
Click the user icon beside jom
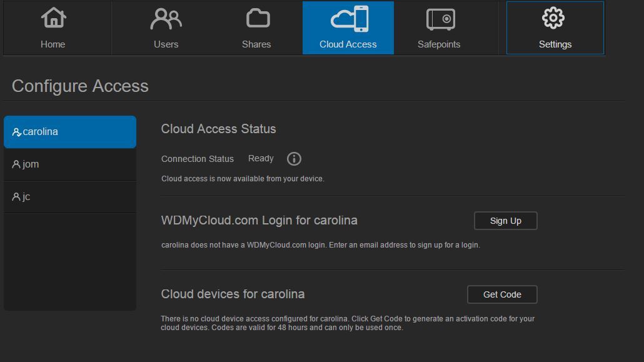[x=16, y=164]
